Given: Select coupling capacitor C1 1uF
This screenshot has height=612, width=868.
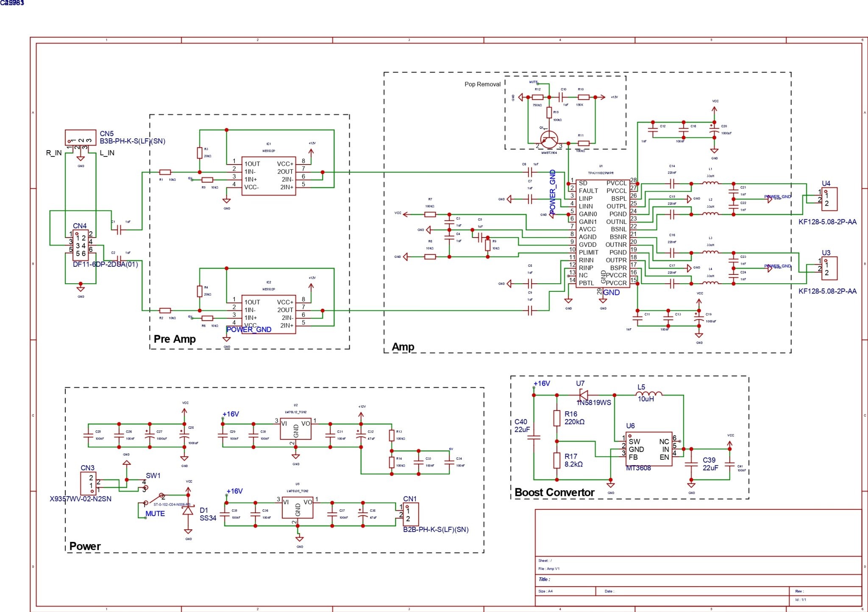Looking at the screenshot, I should click(119, 230).
